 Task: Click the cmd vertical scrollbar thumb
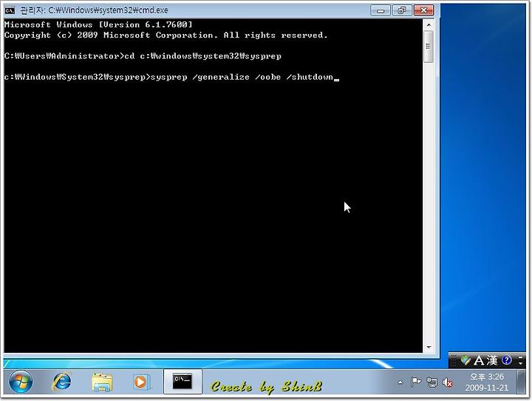(429, 47)
